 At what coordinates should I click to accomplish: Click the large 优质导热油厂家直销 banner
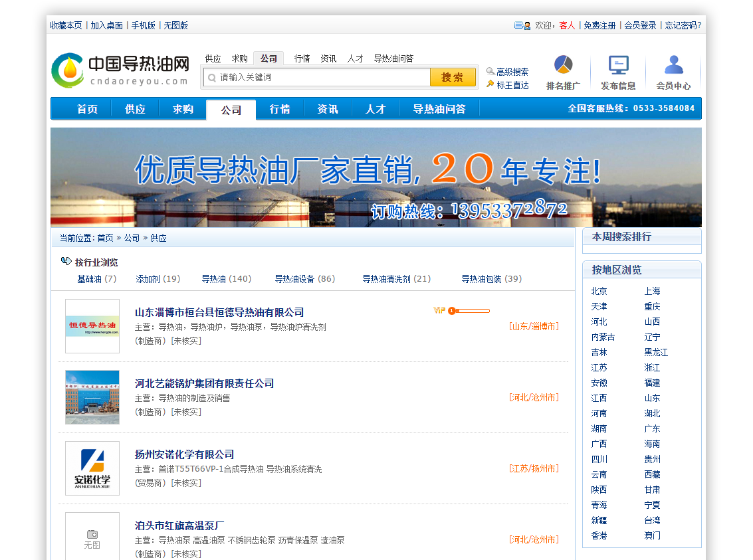pyautogui.click(x=376, y=177)
